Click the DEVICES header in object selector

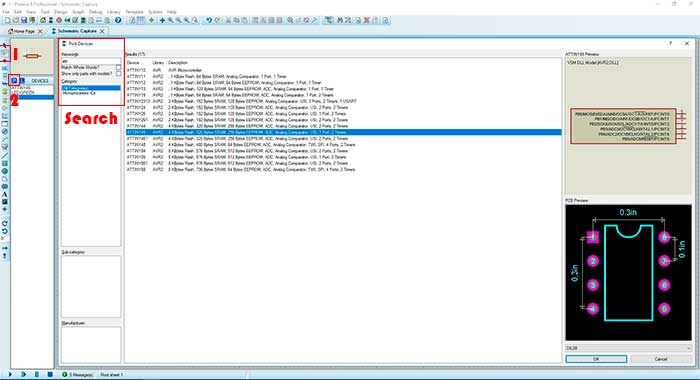click(x=40, y=81)
